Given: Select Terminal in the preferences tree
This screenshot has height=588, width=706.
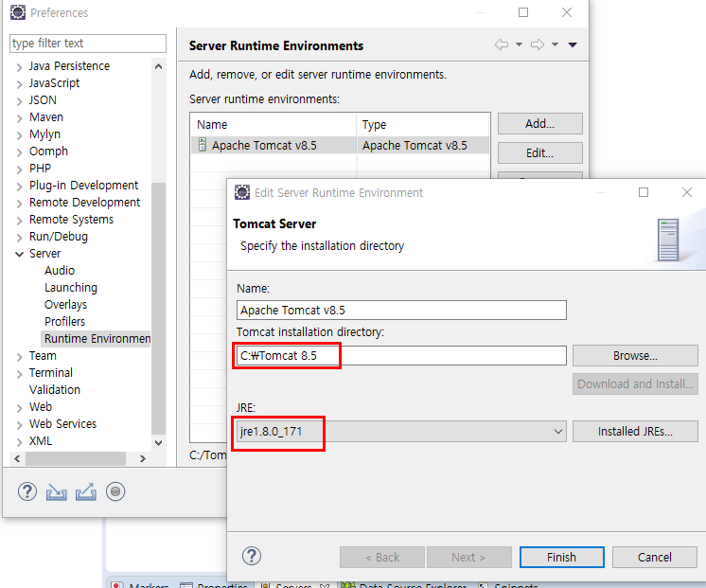Looking at the screenshot, I should pos(51,373).
